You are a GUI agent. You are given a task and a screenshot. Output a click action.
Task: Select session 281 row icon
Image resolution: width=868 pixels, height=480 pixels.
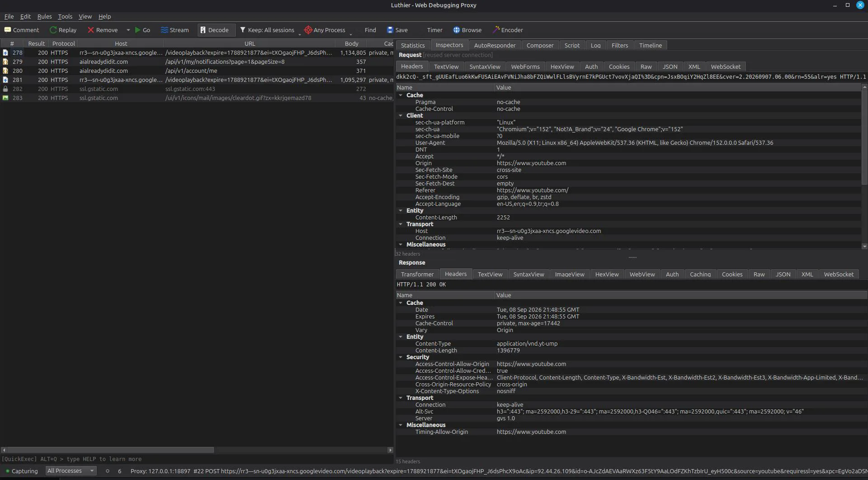5,80
